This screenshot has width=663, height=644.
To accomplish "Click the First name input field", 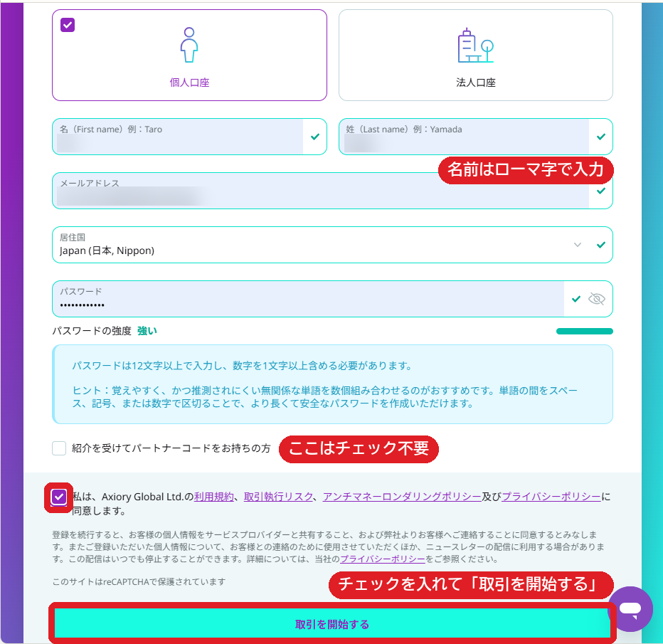I will (x=189, y=137).
